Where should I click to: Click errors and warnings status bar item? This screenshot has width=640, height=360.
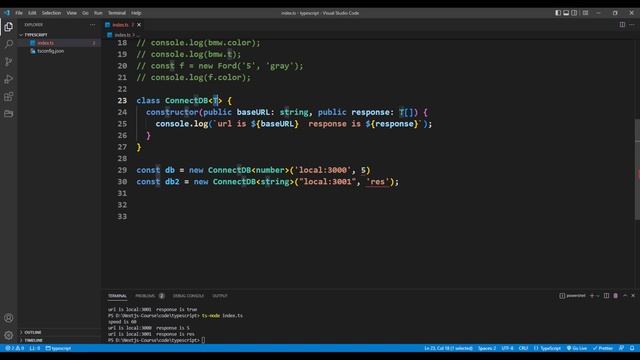click(15, 348)
